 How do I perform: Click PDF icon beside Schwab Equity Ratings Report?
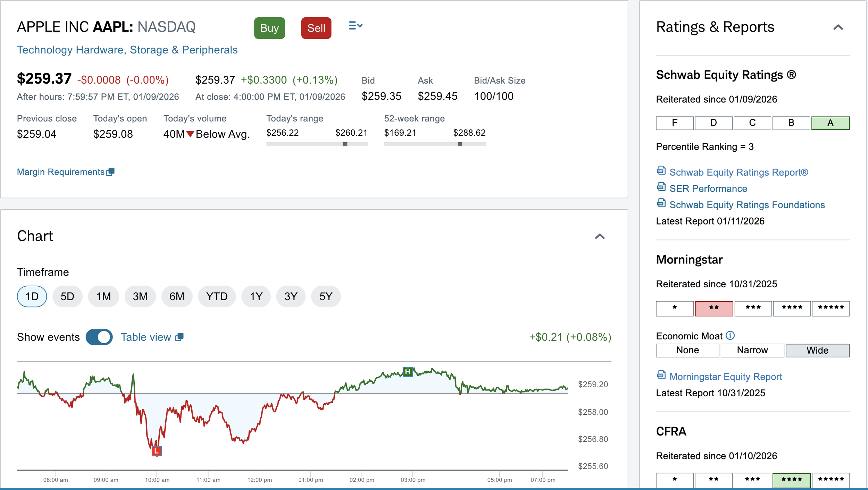(x=661, y=171)
